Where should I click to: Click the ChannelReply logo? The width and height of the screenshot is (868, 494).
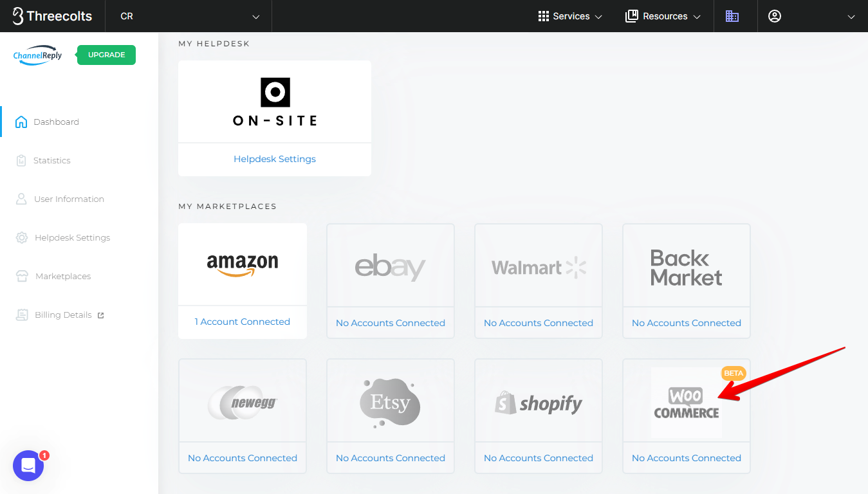coord(38,55)
